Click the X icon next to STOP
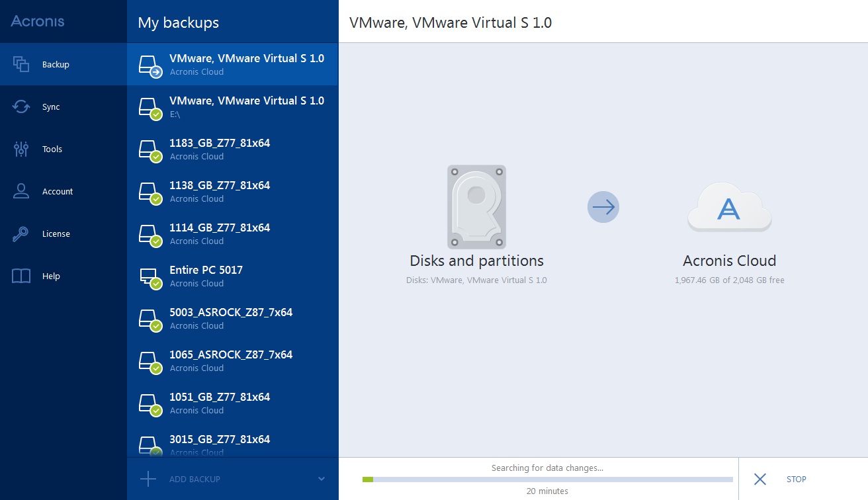The width and height of the screenshot is (868, 500). [x=760, y=479]
